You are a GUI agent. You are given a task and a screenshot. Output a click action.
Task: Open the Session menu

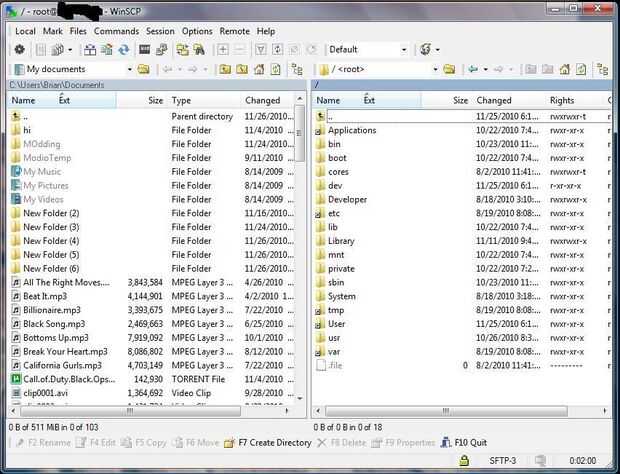pyautogui.click(x=160, y=31)
